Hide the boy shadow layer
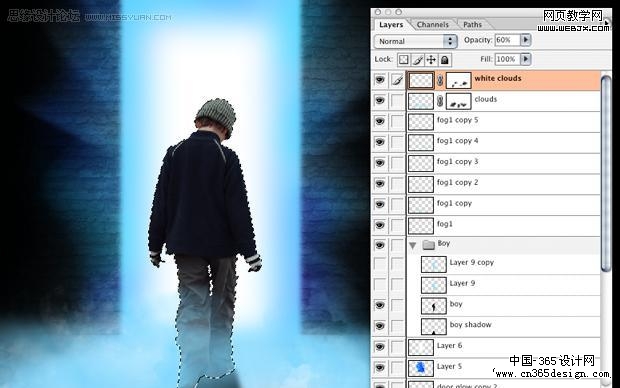This screenshot has height=388, width=620. 380,326
